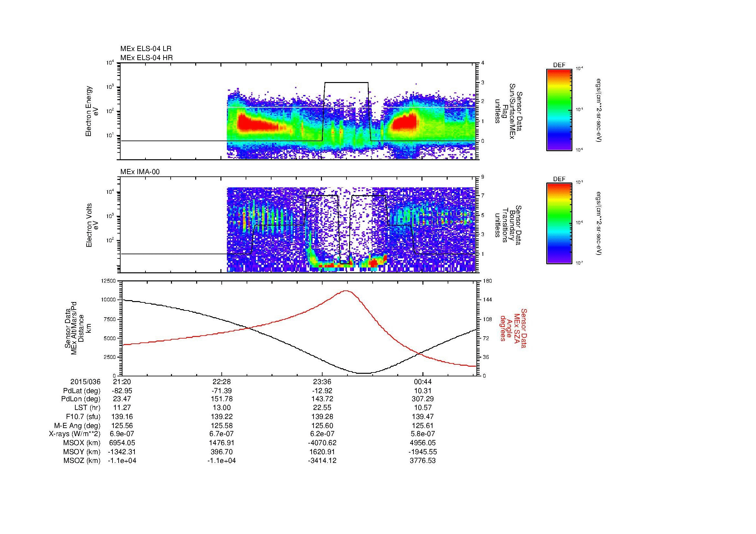Click the PdLon (deg) row label
Image resolution: width=756 pixels, height=534 pixels.
(x=81, y=399)
